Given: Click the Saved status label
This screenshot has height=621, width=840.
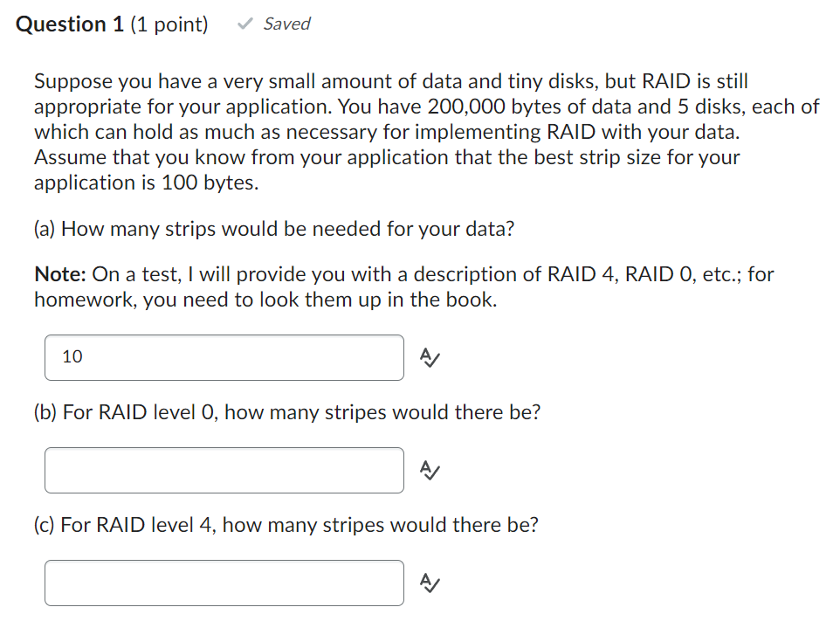Looking at the screenshot, I should click(286, 24).
